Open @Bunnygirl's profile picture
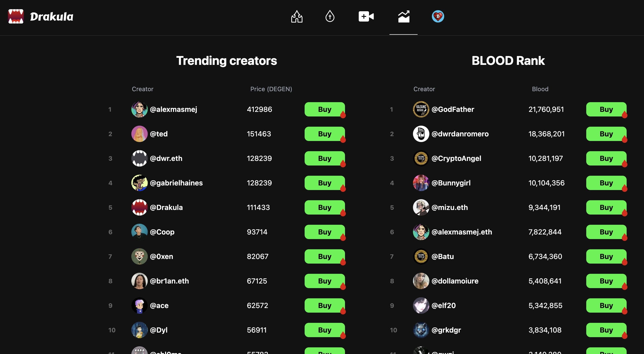Image resolution: width=644 pixels, height=354 pixels. (x=421, y=183)
